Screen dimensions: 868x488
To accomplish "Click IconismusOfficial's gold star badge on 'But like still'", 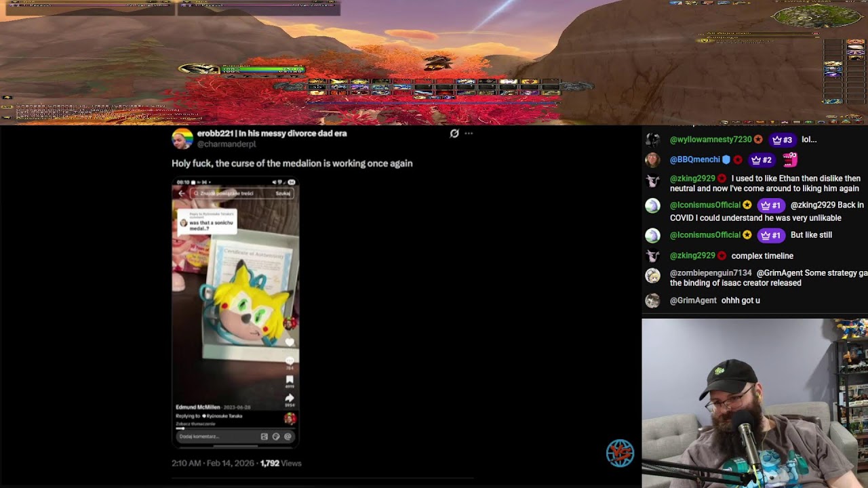I will 747,235.
